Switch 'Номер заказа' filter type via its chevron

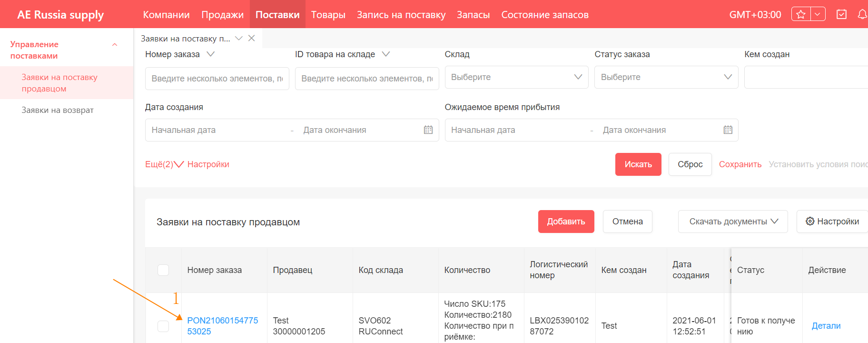pos(211,54)
